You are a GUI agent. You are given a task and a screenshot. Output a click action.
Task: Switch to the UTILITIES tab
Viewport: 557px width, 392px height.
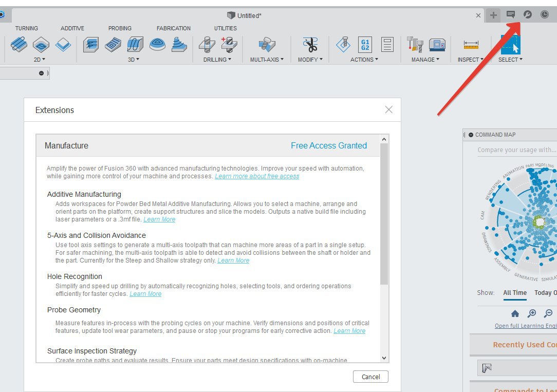tap(225, 28)
